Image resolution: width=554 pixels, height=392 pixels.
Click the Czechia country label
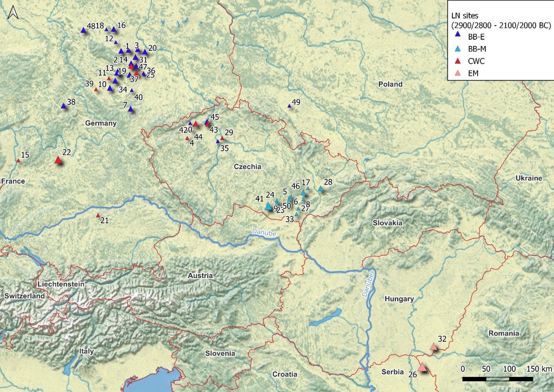click(x=247, y=166)
